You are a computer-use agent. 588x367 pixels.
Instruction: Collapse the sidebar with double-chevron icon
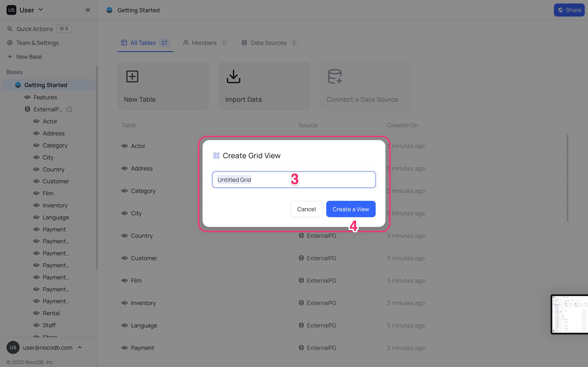click(88, 10)
